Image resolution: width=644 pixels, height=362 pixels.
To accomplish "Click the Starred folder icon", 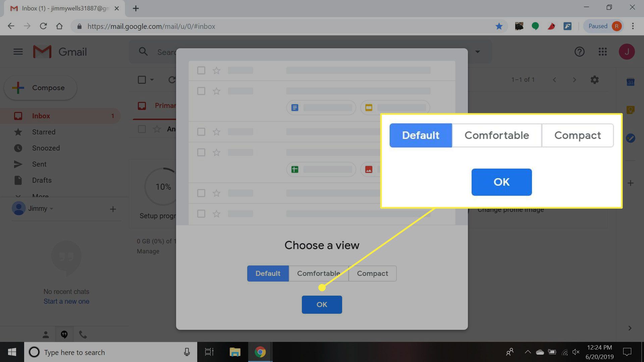I will (18, 132).
